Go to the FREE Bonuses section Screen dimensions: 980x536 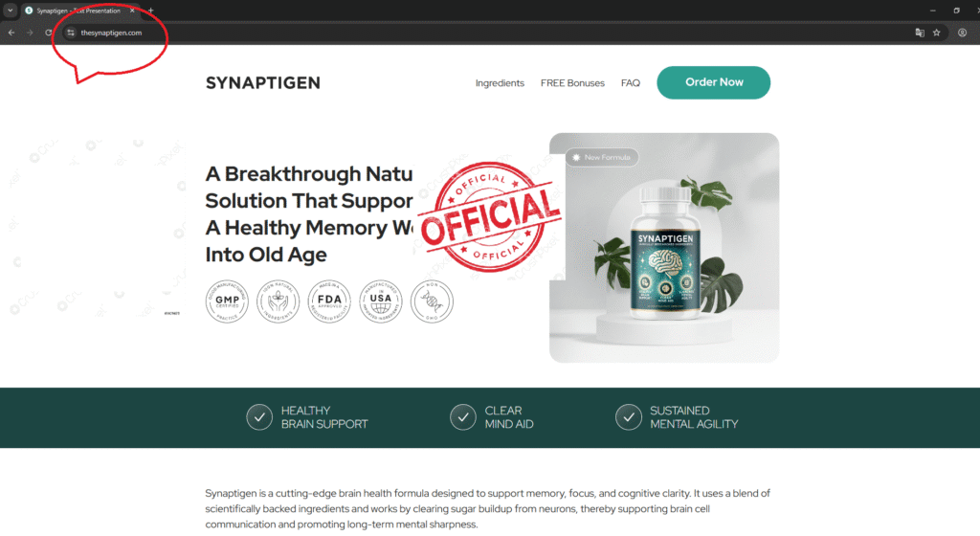click(x=572, y=83)
